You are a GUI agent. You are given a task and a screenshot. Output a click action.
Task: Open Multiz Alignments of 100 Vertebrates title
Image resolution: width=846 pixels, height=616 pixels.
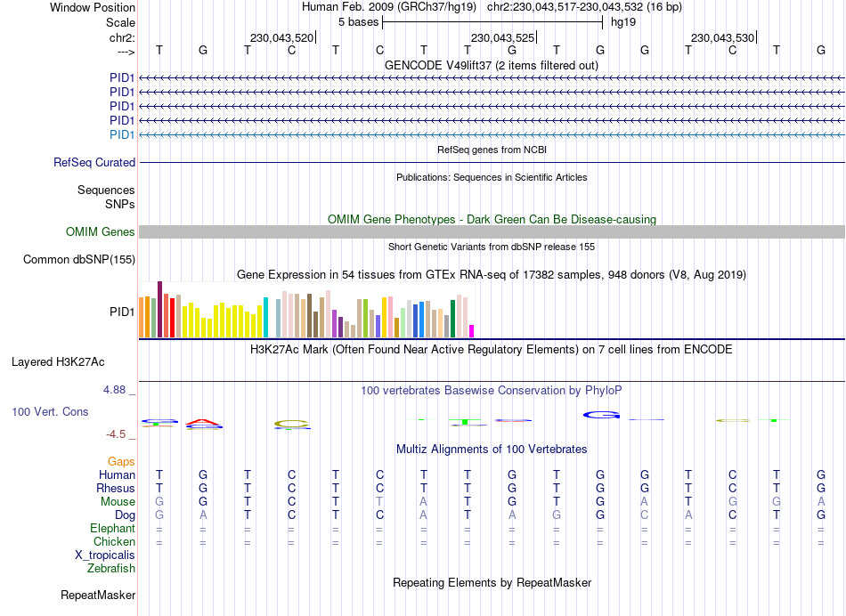click(492, 450)
